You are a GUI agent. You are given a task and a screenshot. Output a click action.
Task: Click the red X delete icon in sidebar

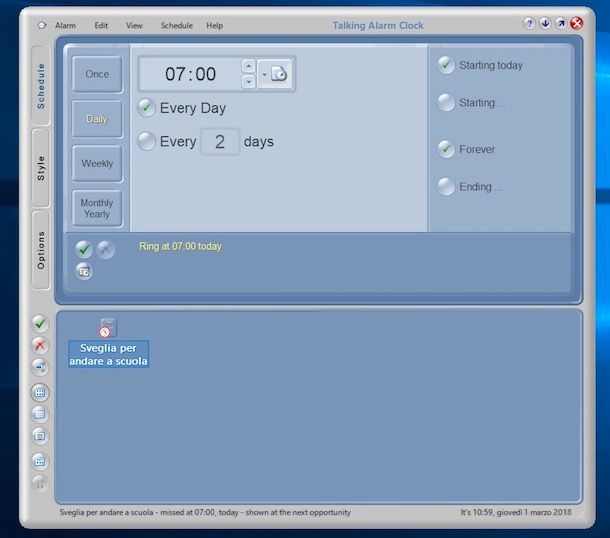[40, 345]
